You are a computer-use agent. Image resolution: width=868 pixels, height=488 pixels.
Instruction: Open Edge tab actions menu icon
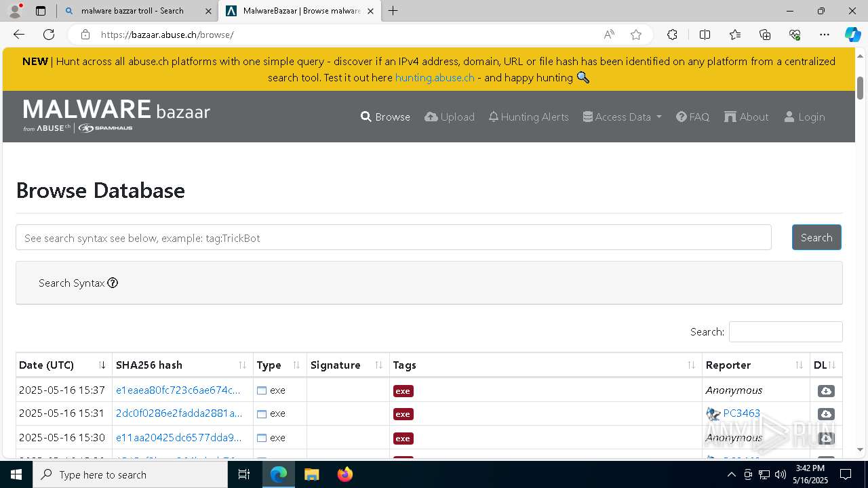(x=41, y=11)
